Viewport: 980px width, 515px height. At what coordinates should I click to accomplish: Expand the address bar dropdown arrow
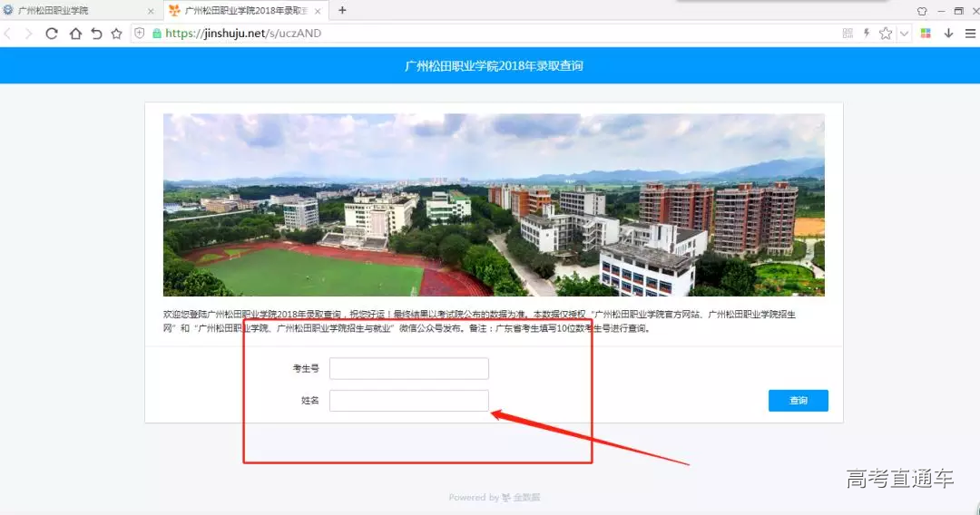tap(904, 34)
